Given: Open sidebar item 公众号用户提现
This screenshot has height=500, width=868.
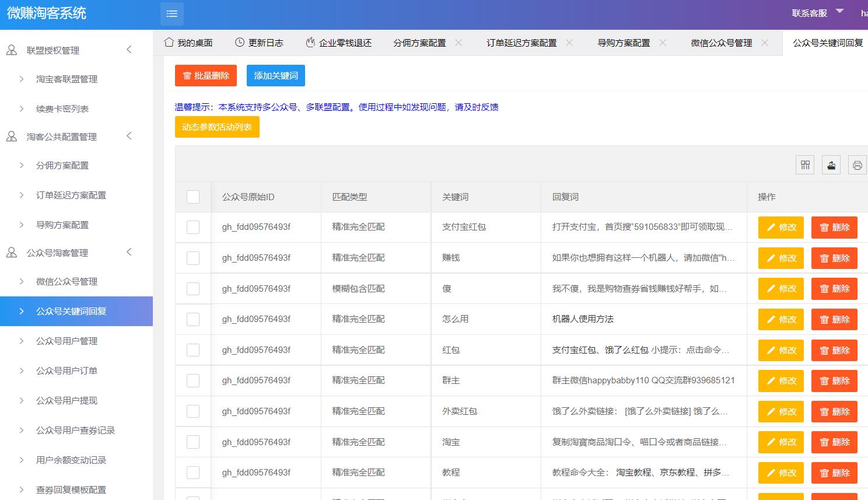Looking at the screenshot, I should (66, 400).
